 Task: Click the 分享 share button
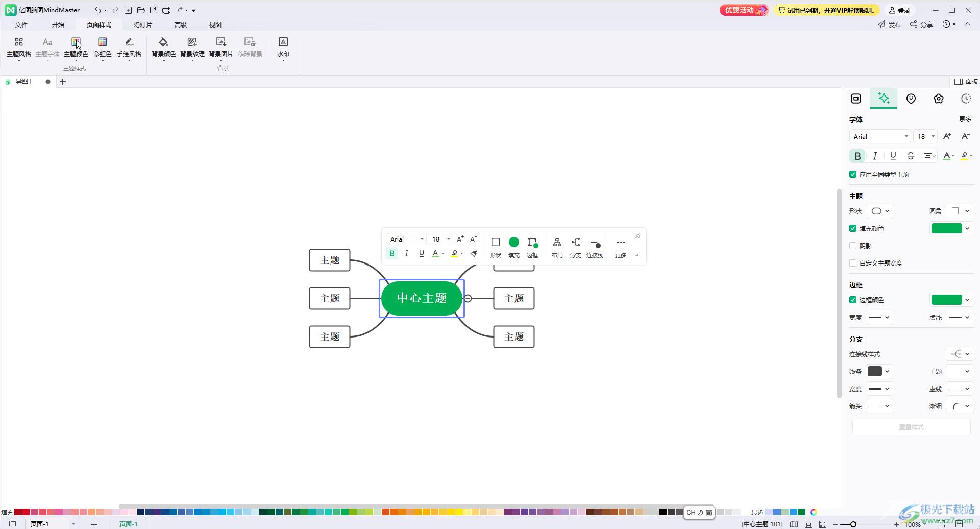(x=921, y=25)
